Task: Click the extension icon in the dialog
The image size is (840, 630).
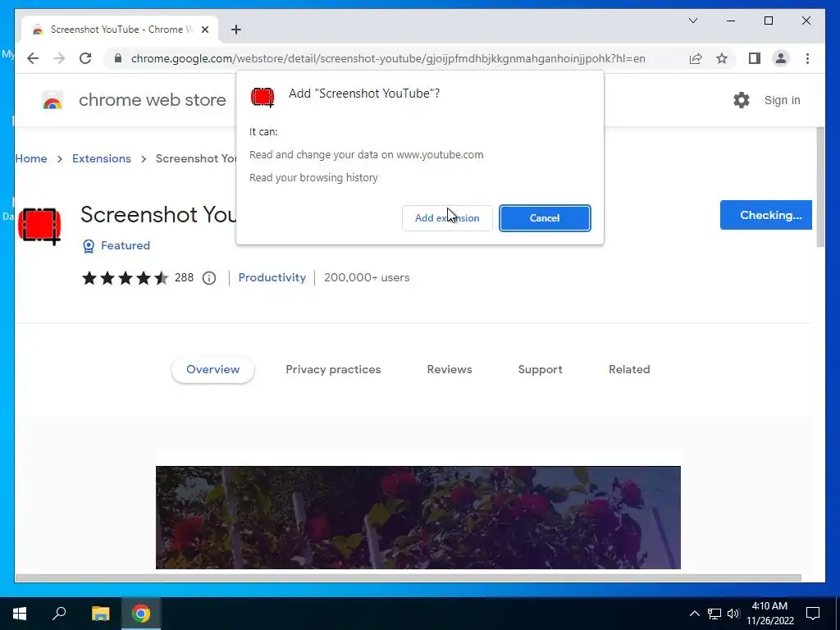Action: (262, 98)
